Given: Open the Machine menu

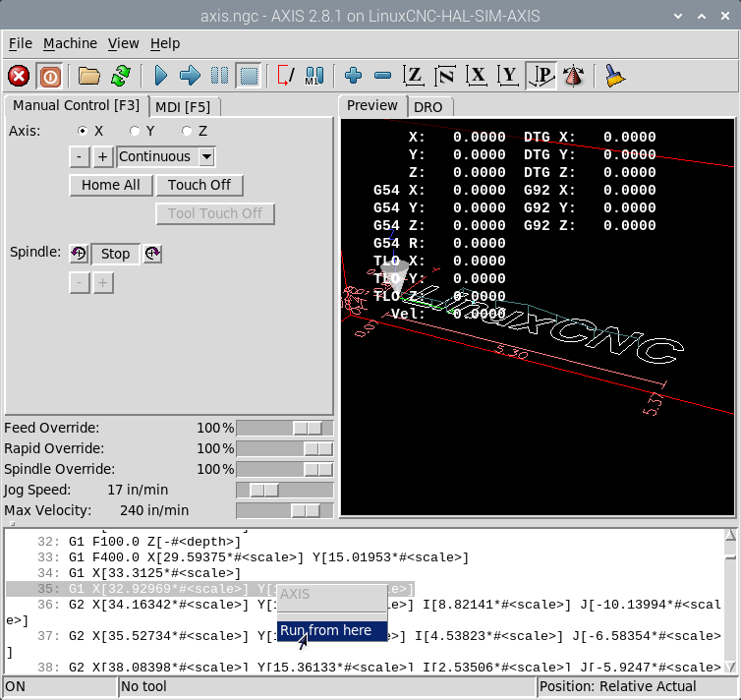Looking at the screenshot, I should tap(70, 43).
